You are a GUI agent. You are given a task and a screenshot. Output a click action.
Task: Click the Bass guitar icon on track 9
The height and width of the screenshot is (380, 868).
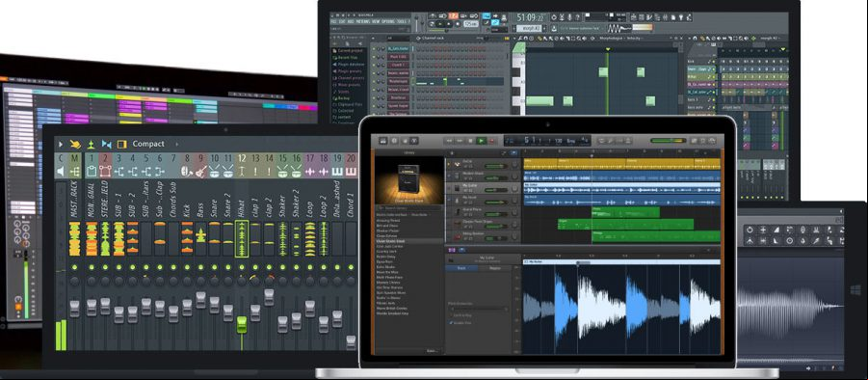click(x=200, y=172)
